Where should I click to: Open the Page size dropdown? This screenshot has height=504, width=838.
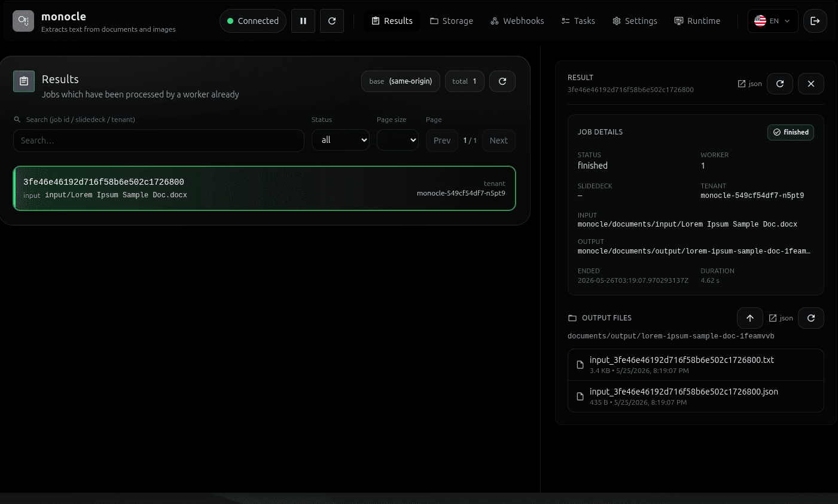pos(398,140)
